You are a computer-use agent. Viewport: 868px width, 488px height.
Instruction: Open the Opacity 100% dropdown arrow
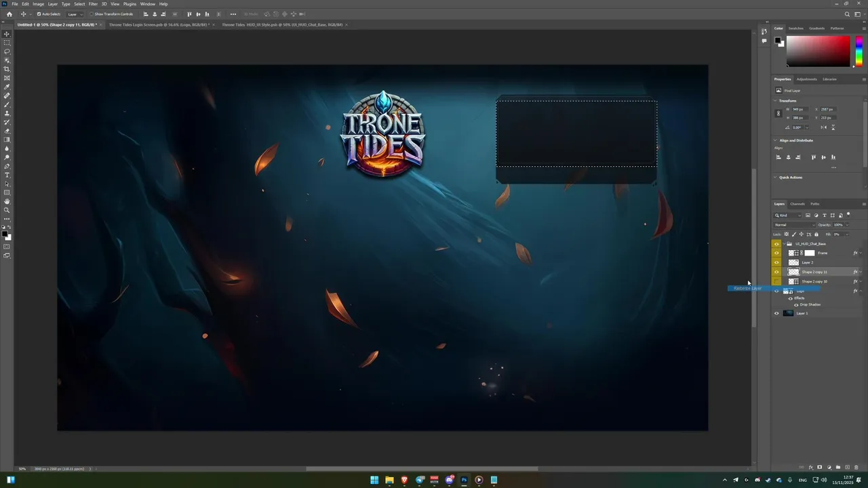click(846, 225)
